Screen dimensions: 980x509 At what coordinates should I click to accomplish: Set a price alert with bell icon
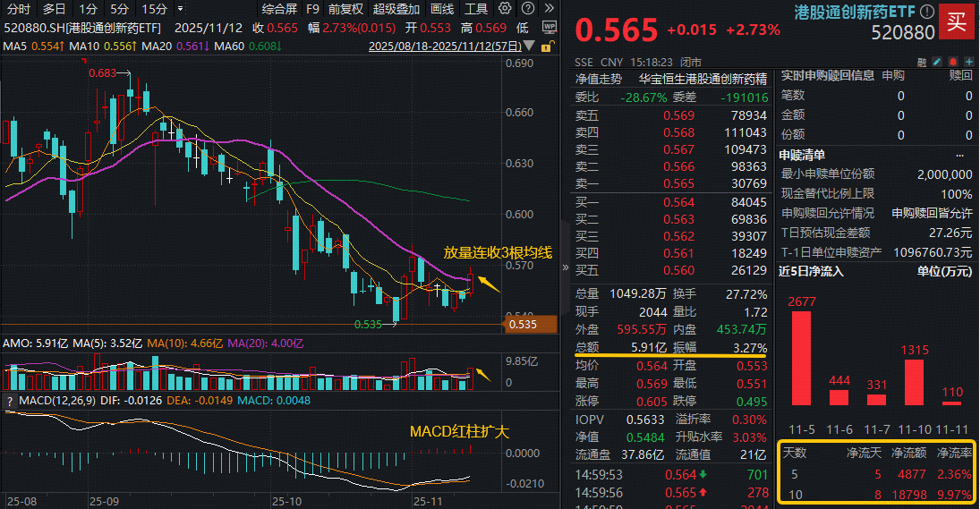click(952, 63)
